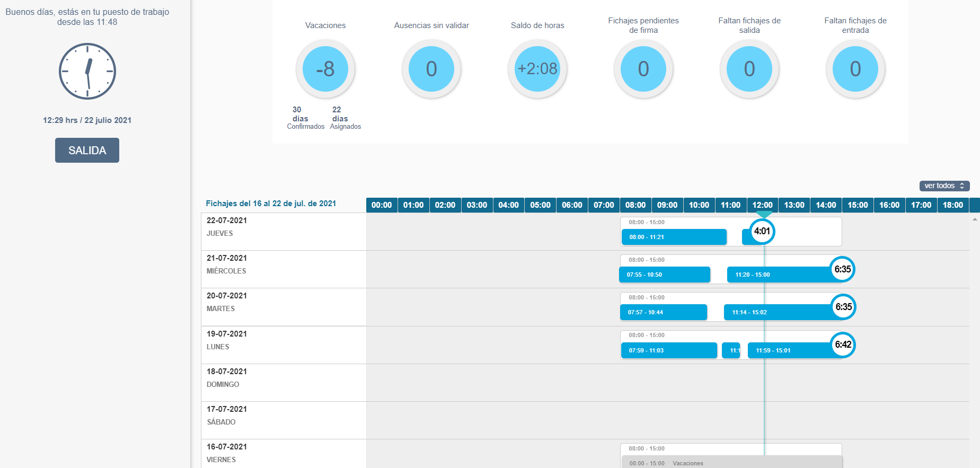This screenshot has width=980, height=468.
Task: Select the Vacaciones block on 16-07-2021
Action: coord(732,462)
